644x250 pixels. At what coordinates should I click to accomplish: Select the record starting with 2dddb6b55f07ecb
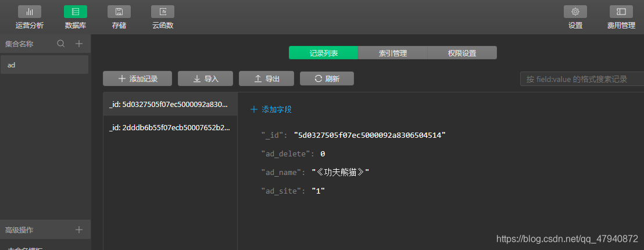(170, 127)
